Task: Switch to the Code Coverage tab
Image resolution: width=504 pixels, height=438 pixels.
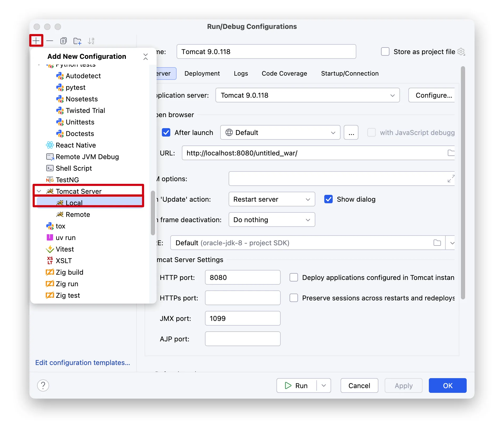Action: click(284, 74)
